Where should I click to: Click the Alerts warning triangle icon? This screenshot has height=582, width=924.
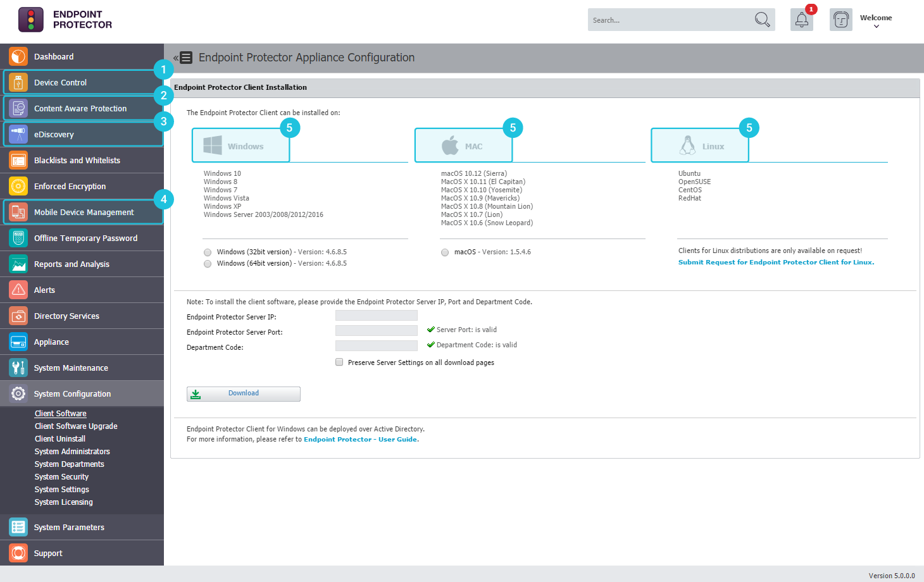18,290
